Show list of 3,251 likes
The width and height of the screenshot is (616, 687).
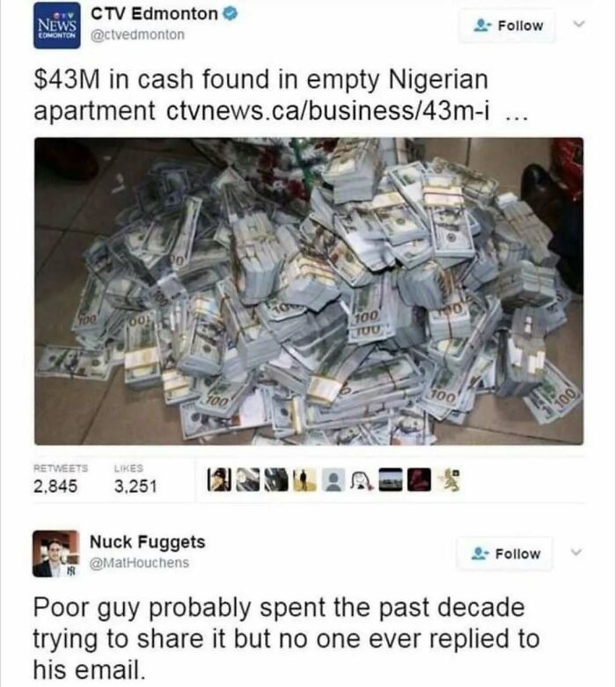(135, 479)
